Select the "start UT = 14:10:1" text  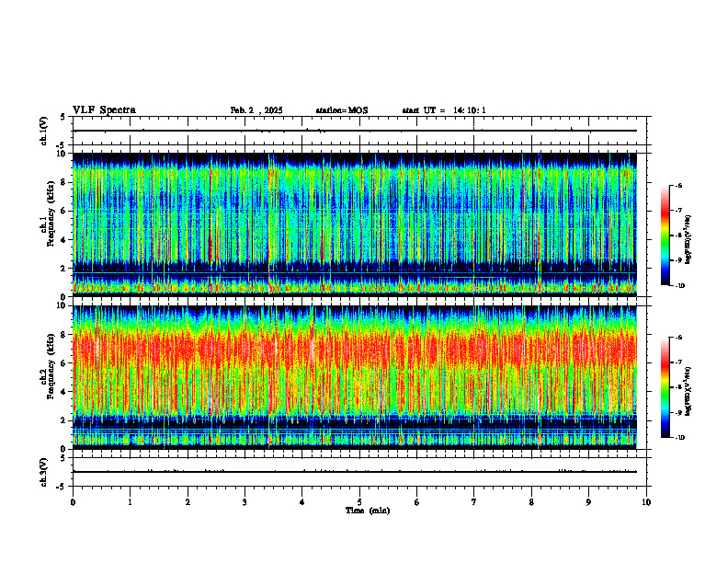coord(444,110)
